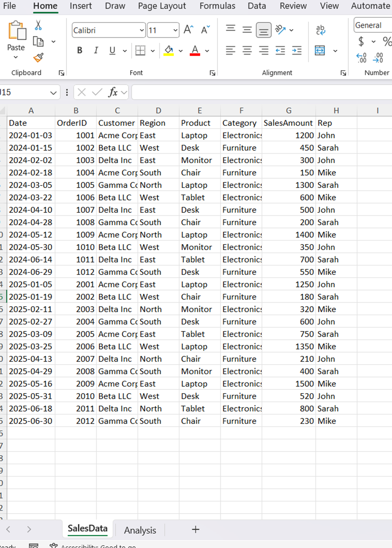This screenshot has height=548, width=392.
Task: Click inside the formula bar input
Action: (261, 92)
